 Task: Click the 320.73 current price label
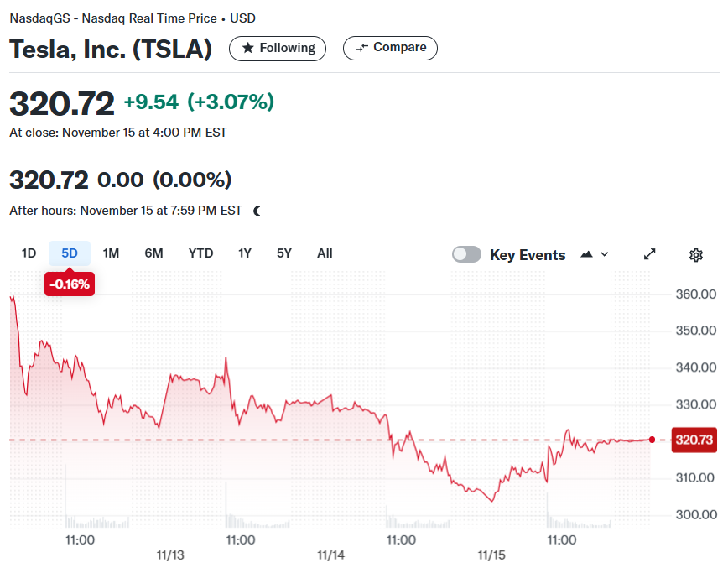coord(694,440)
